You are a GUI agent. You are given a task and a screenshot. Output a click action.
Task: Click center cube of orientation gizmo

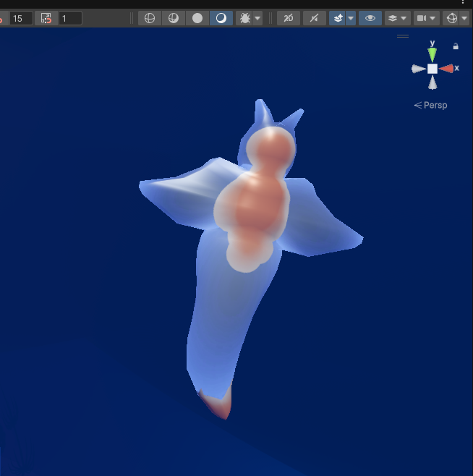(x=432, y=69)
